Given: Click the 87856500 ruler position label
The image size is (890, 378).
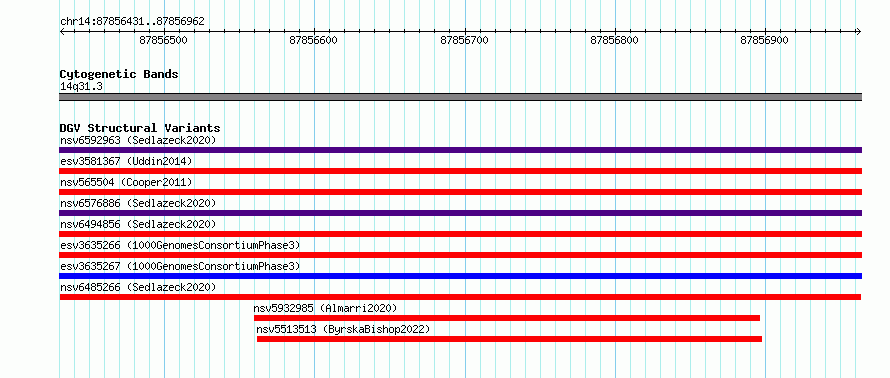Looking at the screenshot, I should [163, 41].
